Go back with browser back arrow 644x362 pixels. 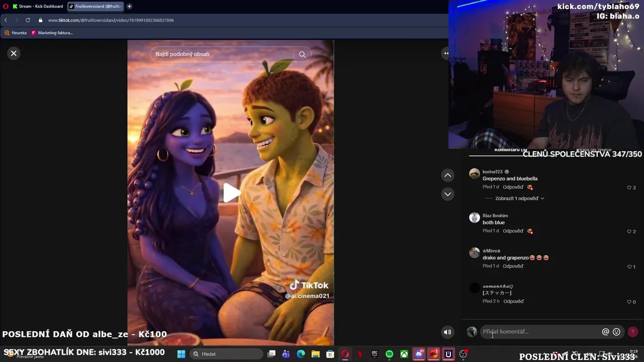6,20
